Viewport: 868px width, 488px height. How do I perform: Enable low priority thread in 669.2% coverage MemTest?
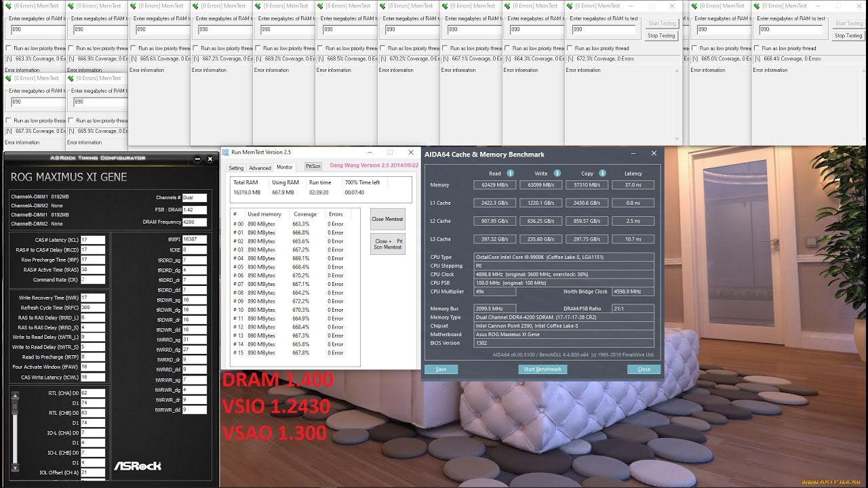tap(258, 48)
